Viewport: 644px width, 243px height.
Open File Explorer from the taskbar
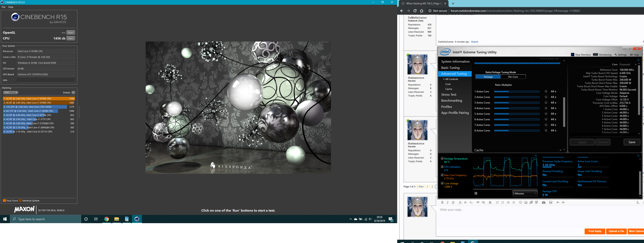116,219
